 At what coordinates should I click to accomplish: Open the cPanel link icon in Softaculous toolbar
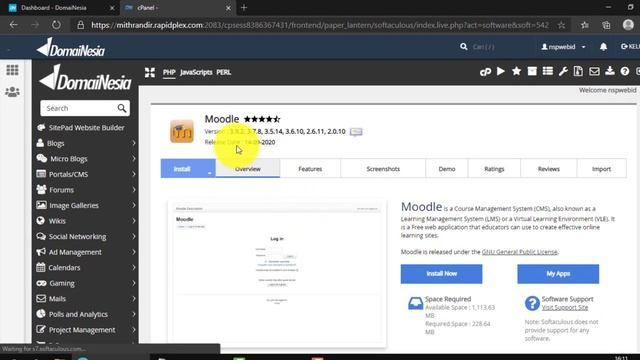coord(485,72)
